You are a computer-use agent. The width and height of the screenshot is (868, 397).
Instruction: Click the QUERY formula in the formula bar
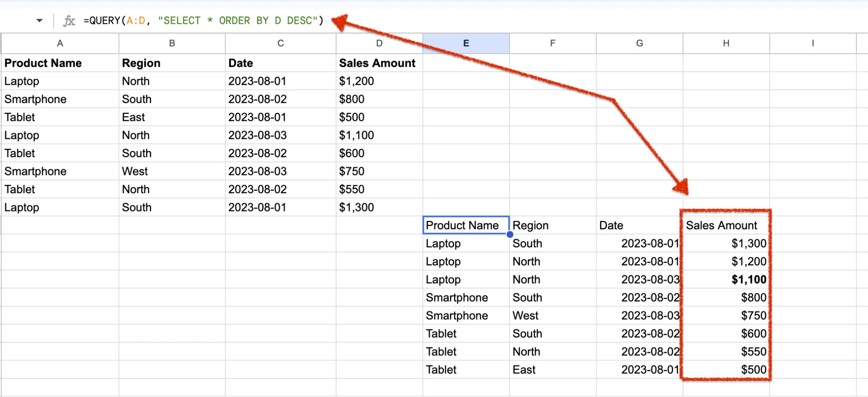(x=204, y=20)
